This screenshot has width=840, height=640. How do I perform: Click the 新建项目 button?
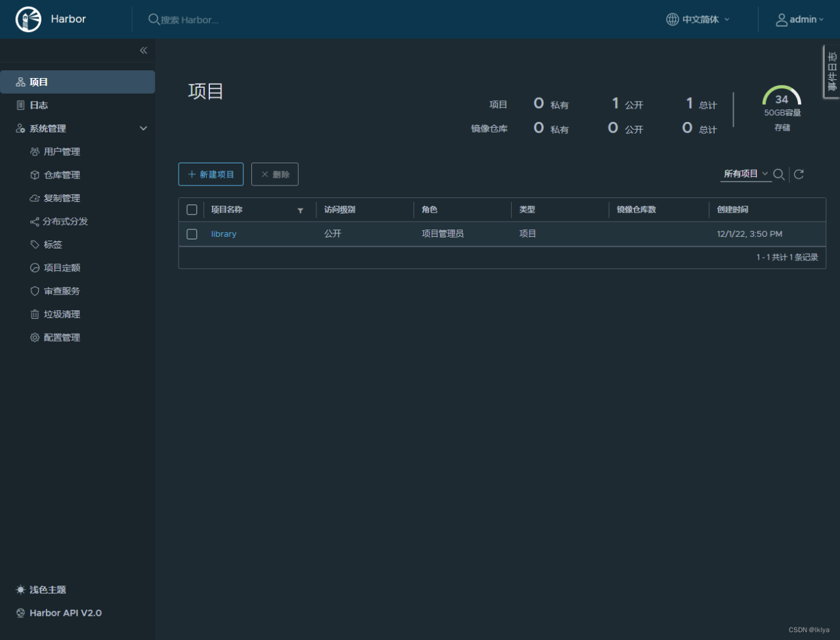click(x=211, y=174)
